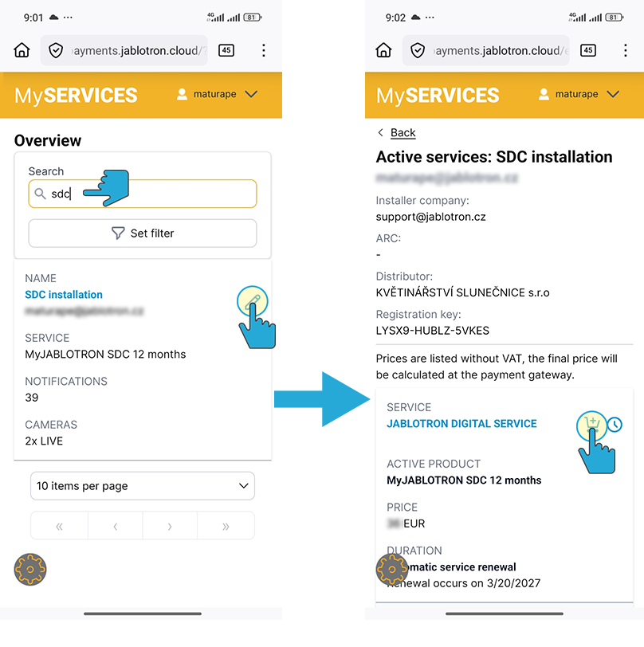Open three-dot browser menu in left screenshot
Viewport: 644px width, 647px height.
click(264, 50)
